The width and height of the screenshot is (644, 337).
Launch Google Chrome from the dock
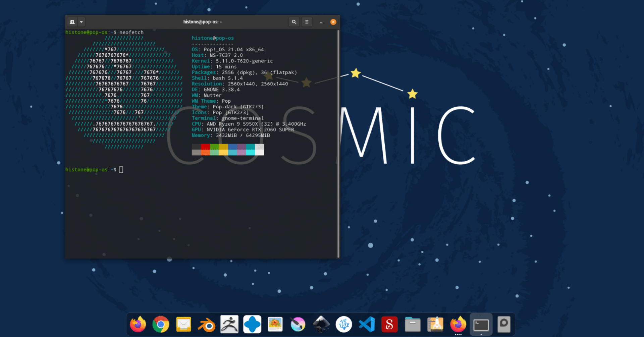pyautogui.click(x=161, y=324)
